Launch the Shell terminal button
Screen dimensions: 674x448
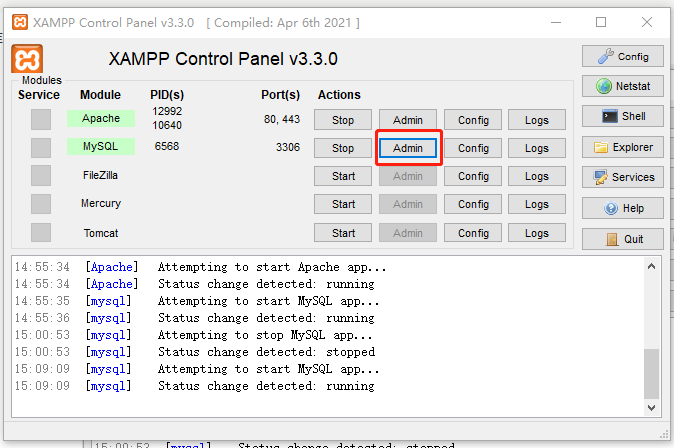click(x=622, y=116)
